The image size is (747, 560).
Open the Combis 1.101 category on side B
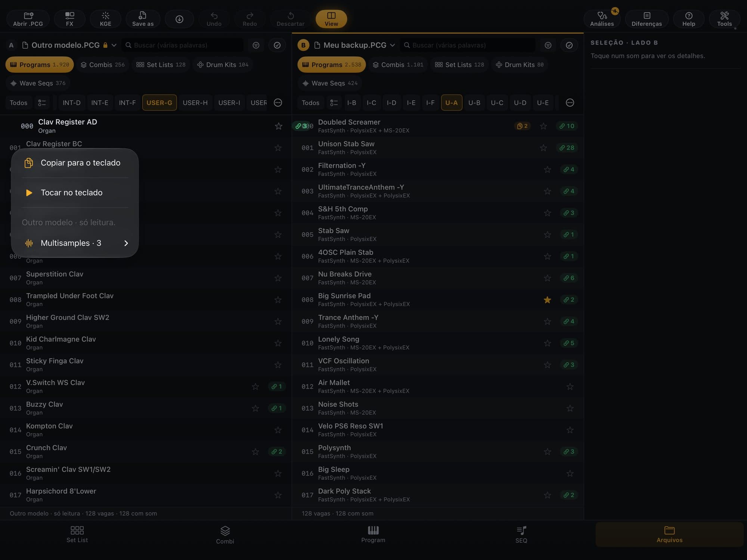[x=398, y=65]
